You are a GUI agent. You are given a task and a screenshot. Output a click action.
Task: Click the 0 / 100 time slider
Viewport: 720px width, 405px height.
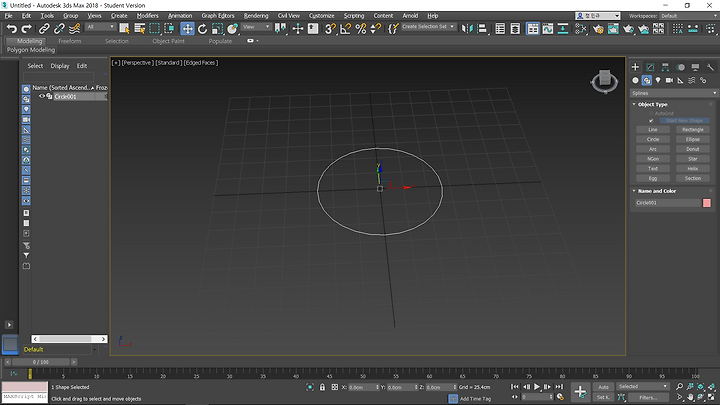click(x=40, y=362)
